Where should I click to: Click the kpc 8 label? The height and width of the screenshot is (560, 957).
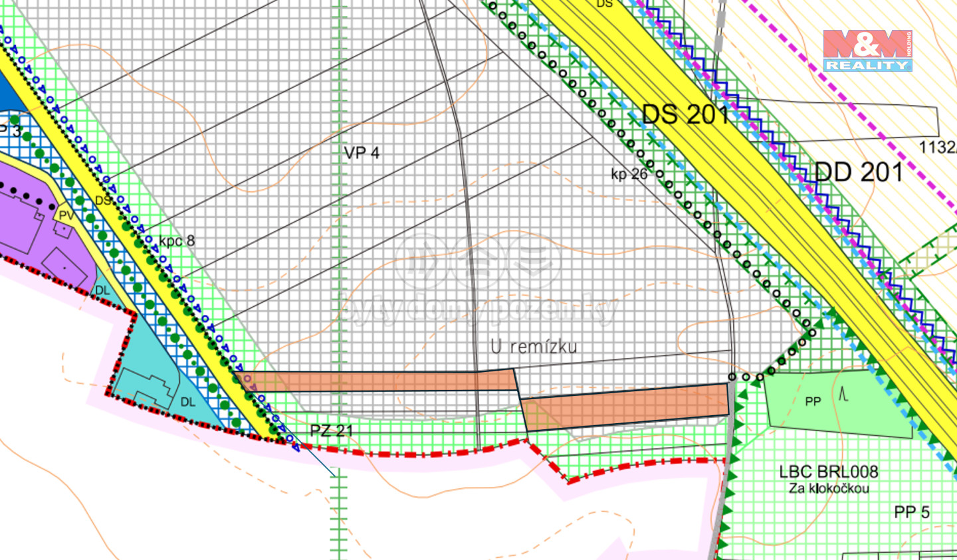tap(177, 240)
